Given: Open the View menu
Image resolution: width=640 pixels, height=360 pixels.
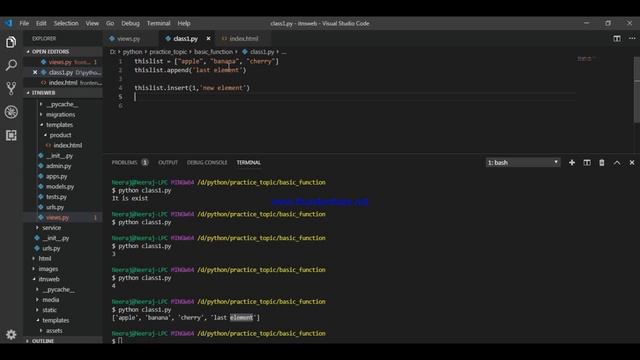Looking at the screenshot, I should pyautogui.click(x=92, y=23).
